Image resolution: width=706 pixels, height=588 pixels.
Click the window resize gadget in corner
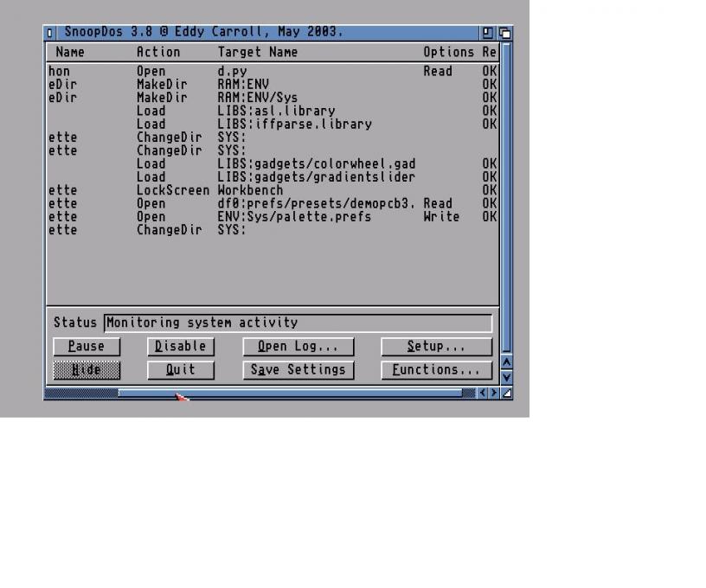pos(507,393)
